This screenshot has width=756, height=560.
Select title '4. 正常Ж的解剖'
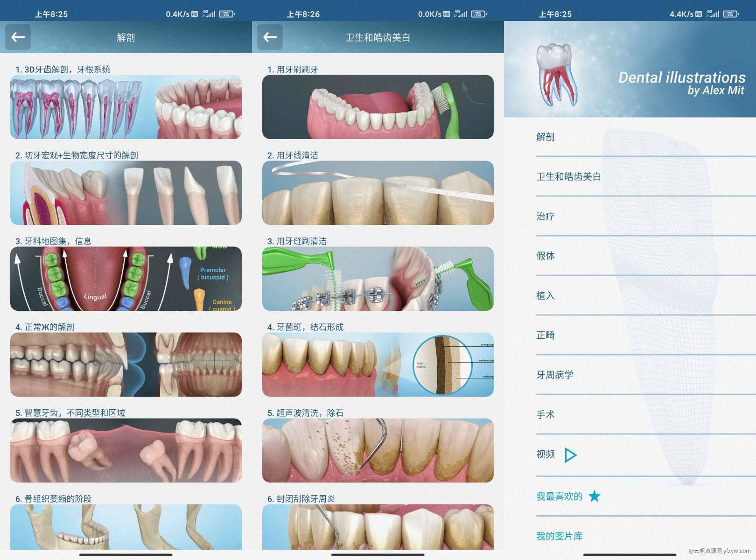(x=44, y=327)
